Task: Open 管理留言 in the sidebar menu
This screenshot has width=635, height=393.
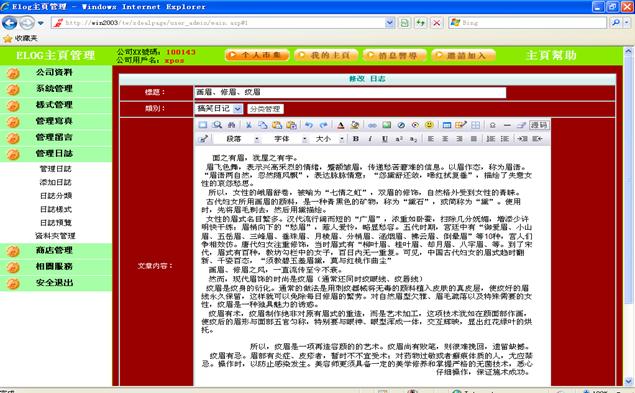Action: tap(54, 137)
